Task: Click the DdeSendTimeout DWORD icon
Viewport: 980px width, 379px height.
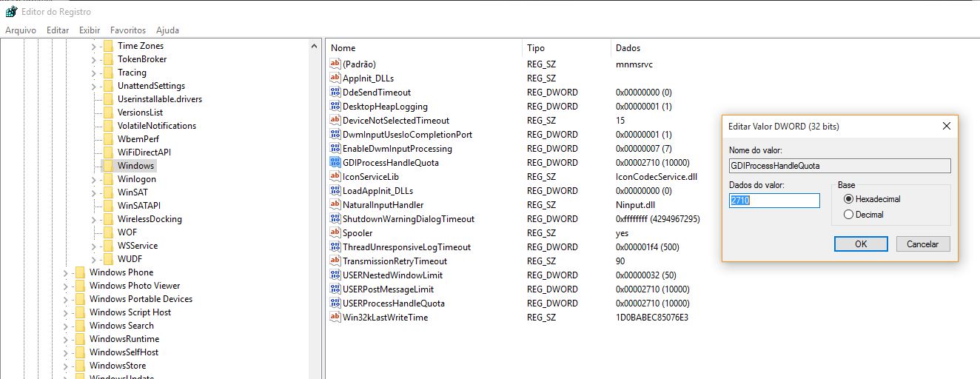Action: (335, 93)
